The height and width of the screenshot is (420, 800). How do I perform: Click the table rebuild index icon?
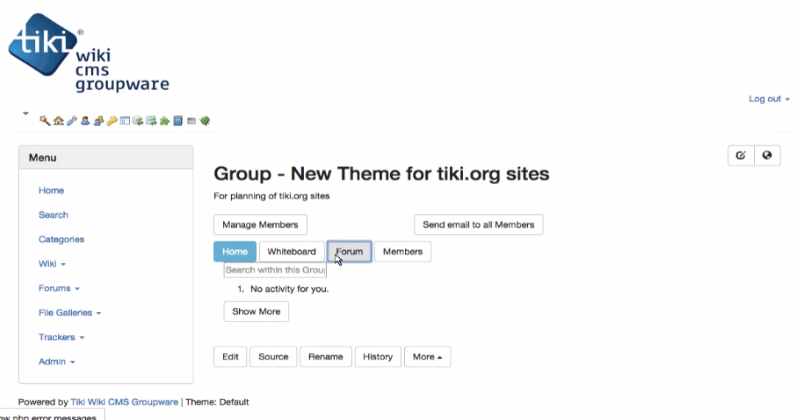[152, 121]
